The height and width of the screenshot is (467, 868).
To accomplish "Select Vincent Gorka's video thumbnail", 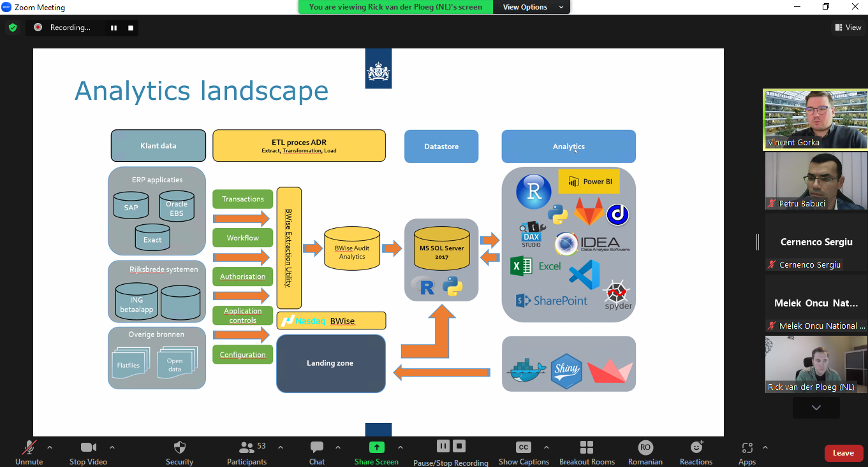I will 816,120.
